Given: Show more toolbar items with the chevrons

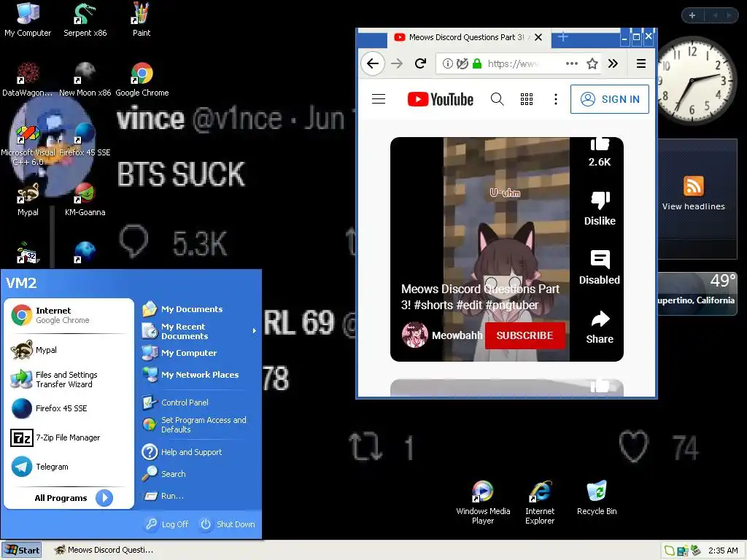Looking at the screenshot, I should pos(613,63).
